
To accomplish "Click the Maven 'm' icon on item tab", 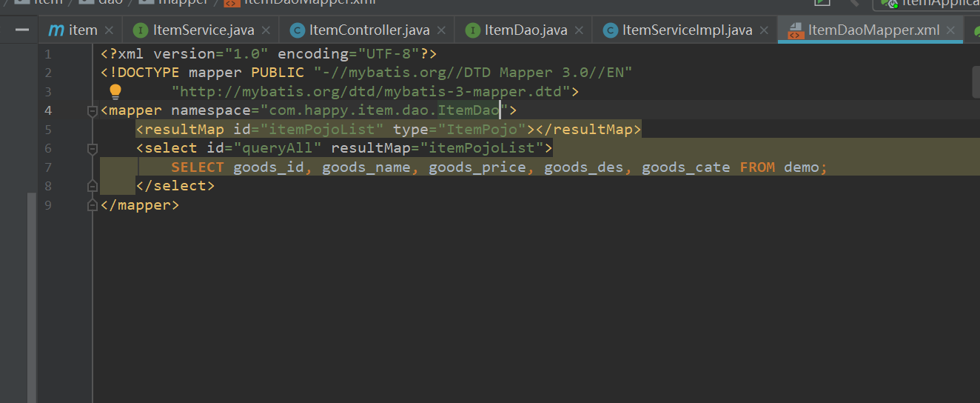I will coord(56,30).
